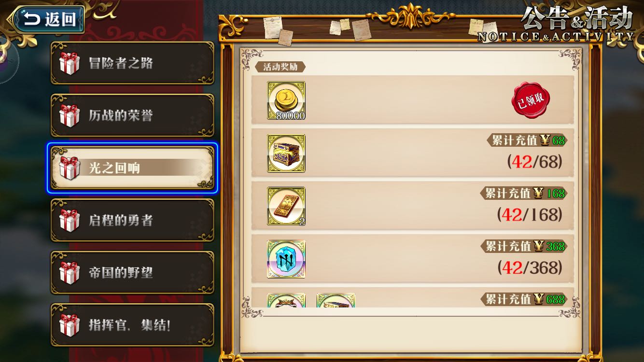644x362 pixels.
Task: Tap the crown reward icon in the 688 tier
Action: [286, 300]
